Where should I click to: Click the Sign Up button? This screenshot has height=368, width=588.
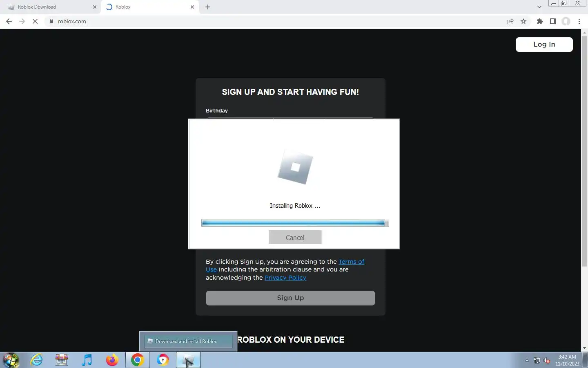coord(290,298)
